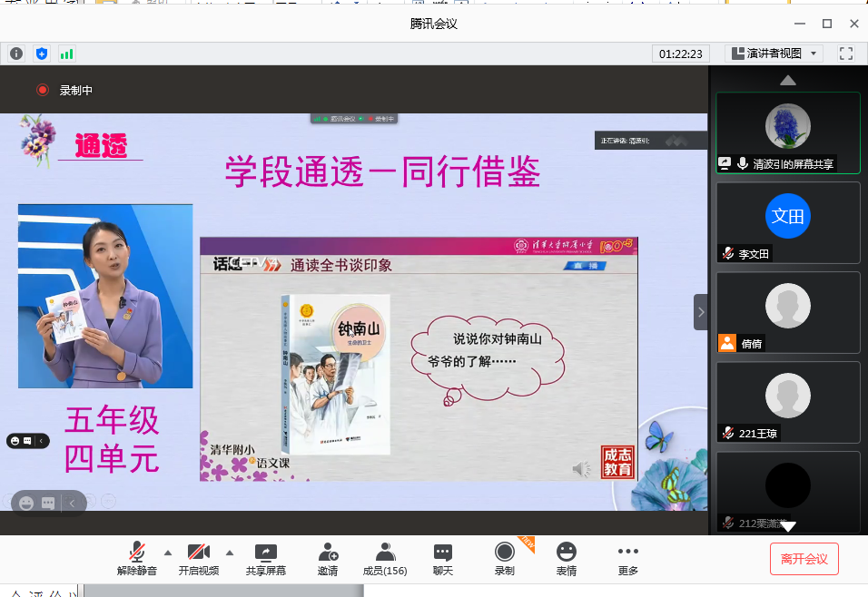Click 共享屏幕 share screen button
The image size is (868, 597).
pos(266,559)
